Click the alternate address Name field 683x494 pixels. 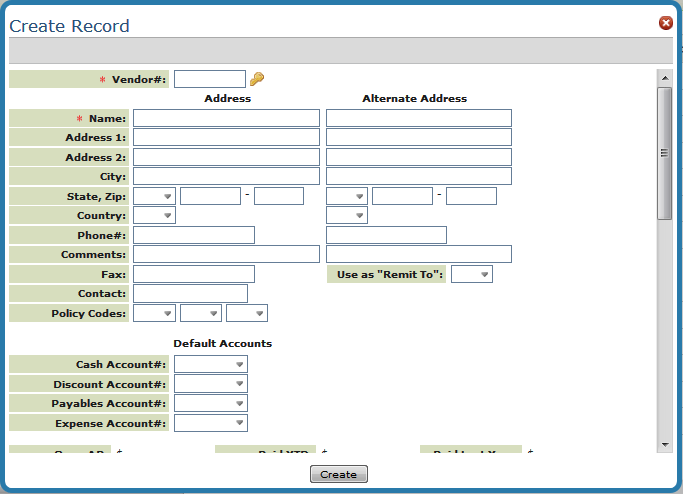click(x=418, y=118)
